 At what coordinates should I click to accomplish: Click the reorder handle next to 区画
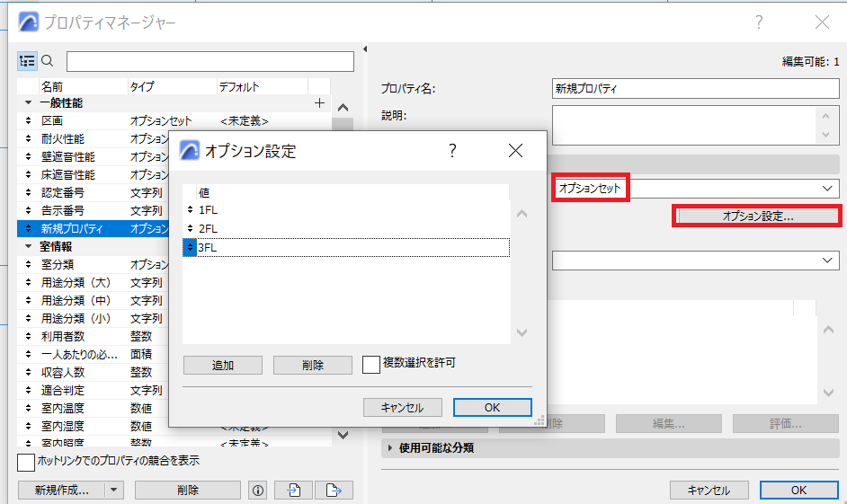(28, 121)
